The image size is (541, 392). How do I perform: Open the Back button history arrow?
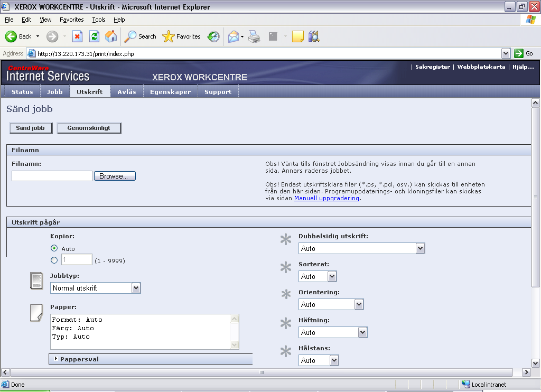click(38, 36)
